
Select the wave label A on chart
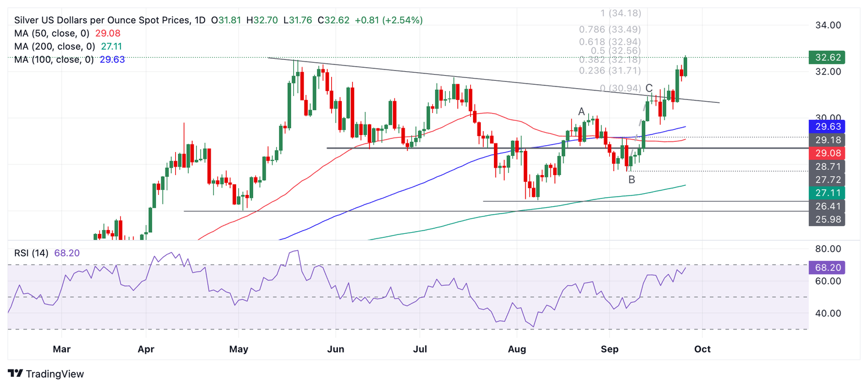(x=581, y=112)
